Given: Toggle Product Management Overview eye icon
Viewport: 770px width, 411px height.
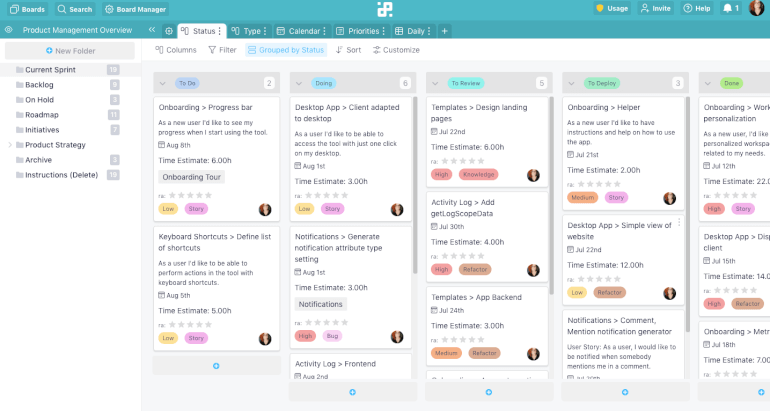Looking at the screenshot, I should click(x=8, y=30).
